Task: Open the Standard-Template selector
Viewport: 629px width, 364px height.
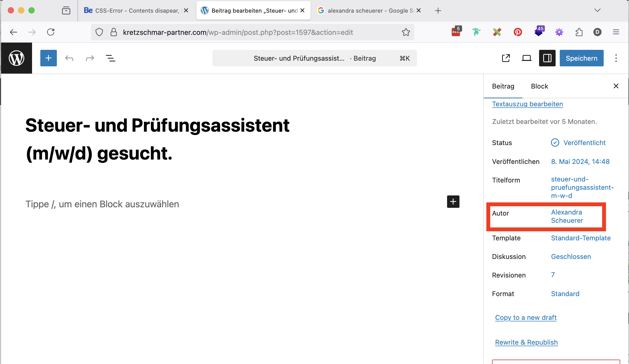Action: [x=581, y=238]
